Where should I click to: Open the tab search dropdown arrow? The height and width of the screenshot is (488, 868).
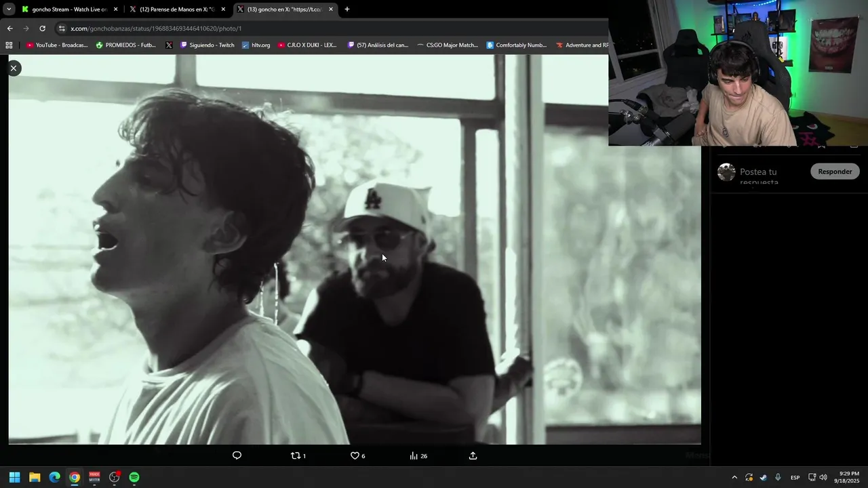click(x=9, y=9)
